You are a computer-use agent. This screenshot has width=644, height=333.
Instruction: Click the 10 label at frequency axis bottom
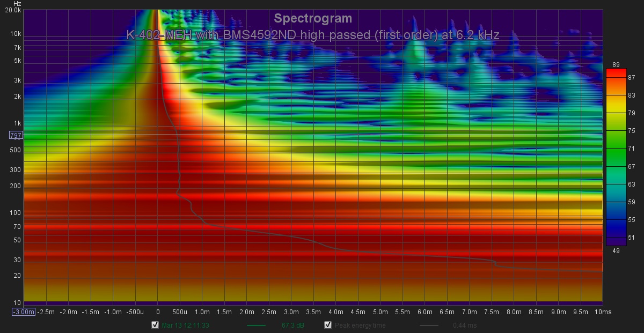point(18,302)
